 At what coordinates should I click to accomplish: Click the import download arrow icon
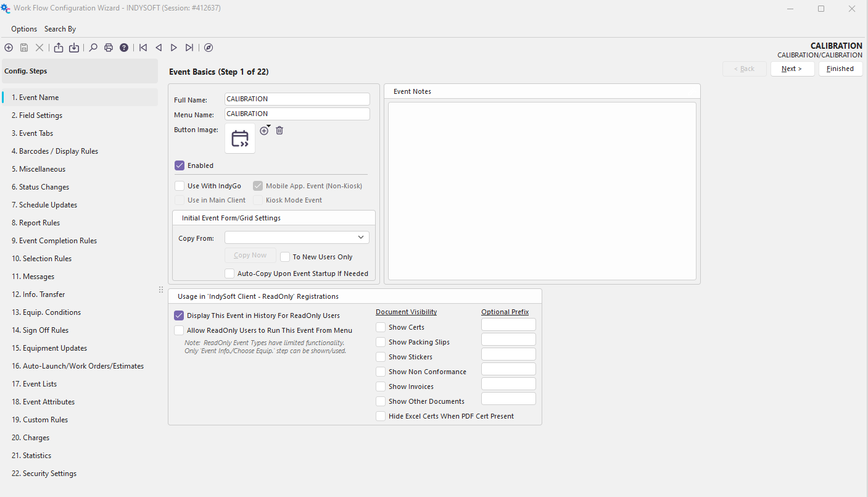(74, 48)
